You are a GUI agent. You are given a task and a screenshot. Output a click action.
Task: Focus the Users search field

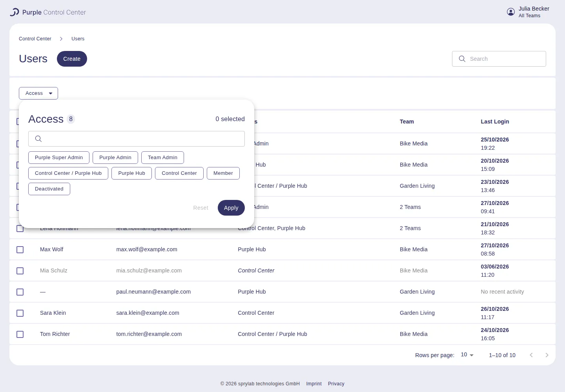pos(499,59)
